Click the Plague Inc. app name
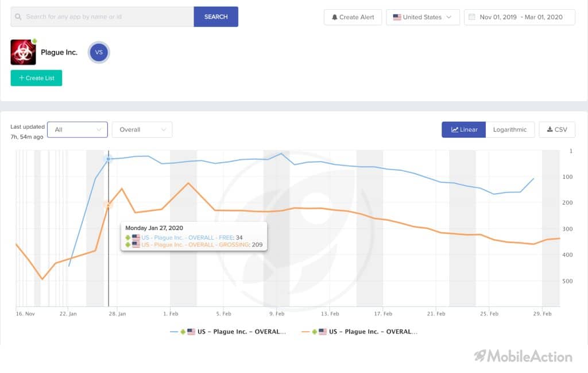The width and height of the screenshot is (588, 373). 59,52
